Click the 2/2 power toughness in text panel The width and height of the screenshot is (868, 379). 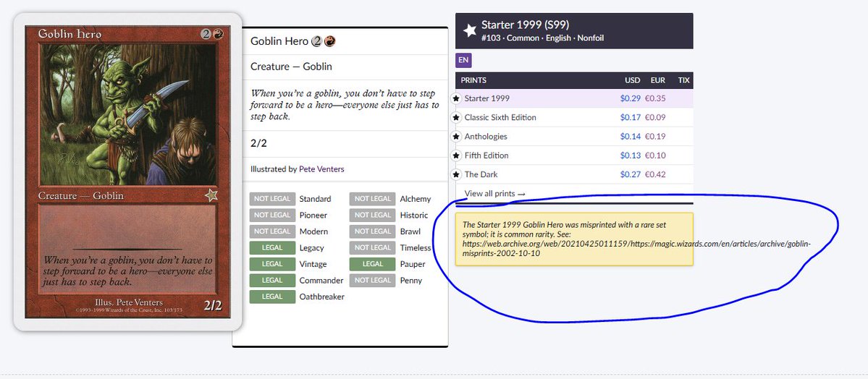[x=258, y=143]
